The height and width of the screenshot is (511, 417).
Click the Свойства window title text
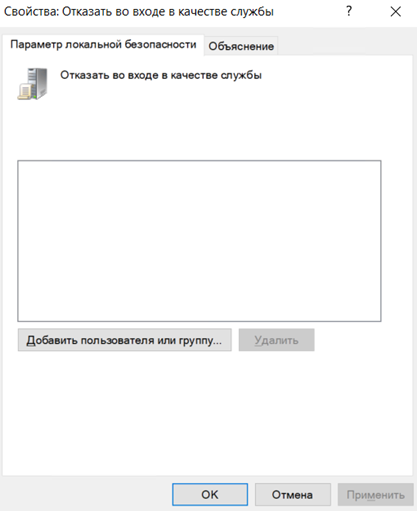tap(139, 12)
